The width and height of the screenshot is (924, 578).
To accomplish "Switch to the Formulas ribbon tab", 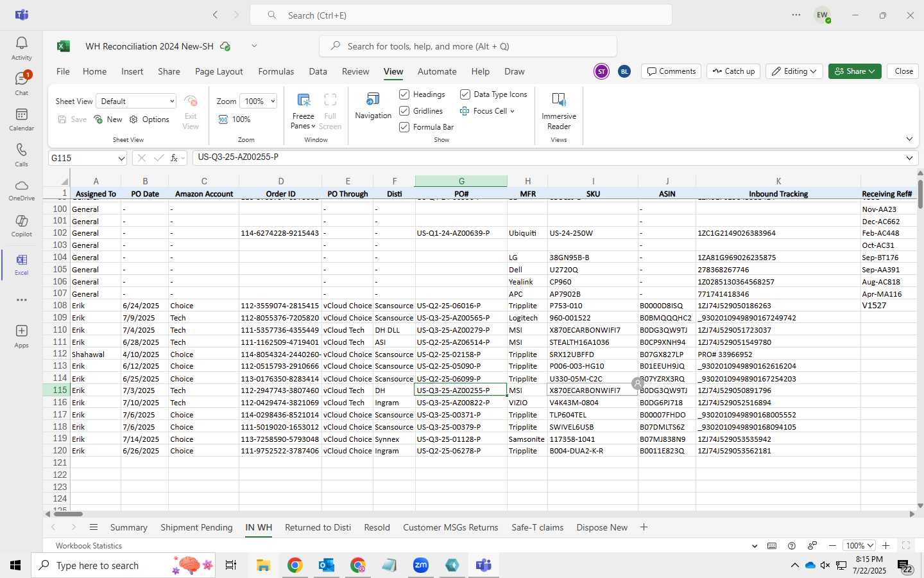I will 276,71.
